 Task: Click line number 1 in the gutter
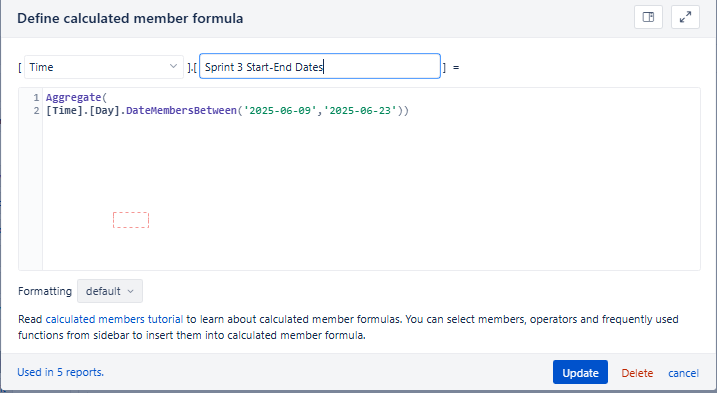(x=36, y=97)
